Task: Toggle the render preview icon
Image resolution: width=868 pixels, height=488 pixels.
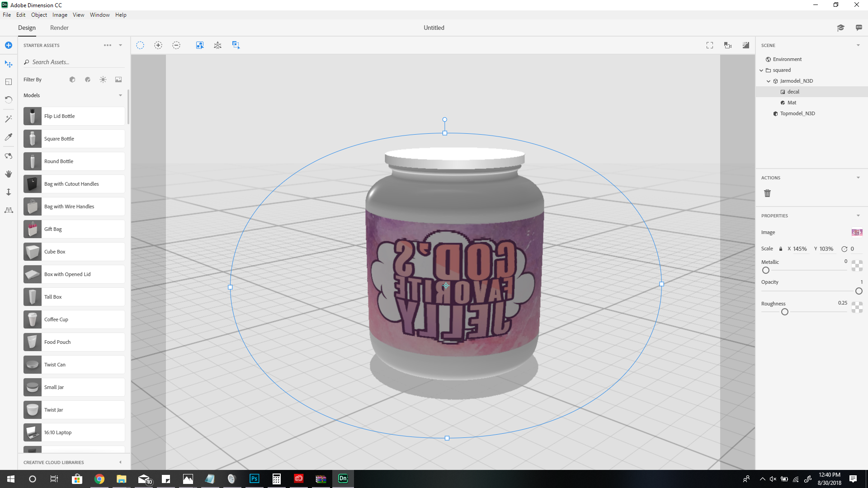Action: coord(745,45)
